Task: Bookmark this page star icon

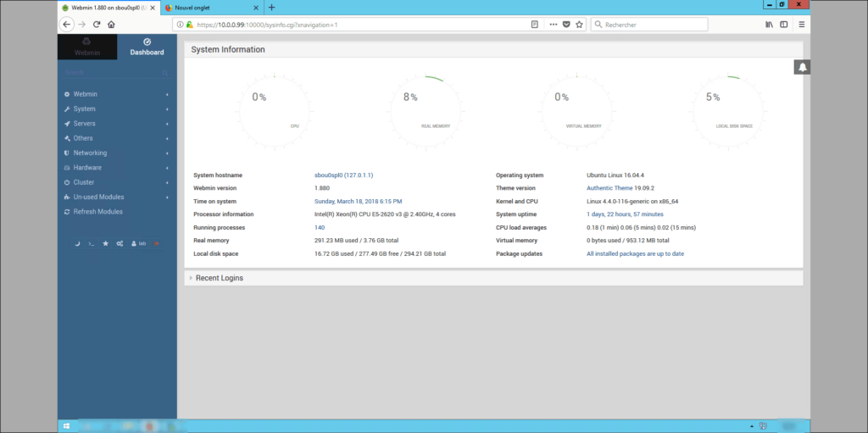Action: [579, 25]
